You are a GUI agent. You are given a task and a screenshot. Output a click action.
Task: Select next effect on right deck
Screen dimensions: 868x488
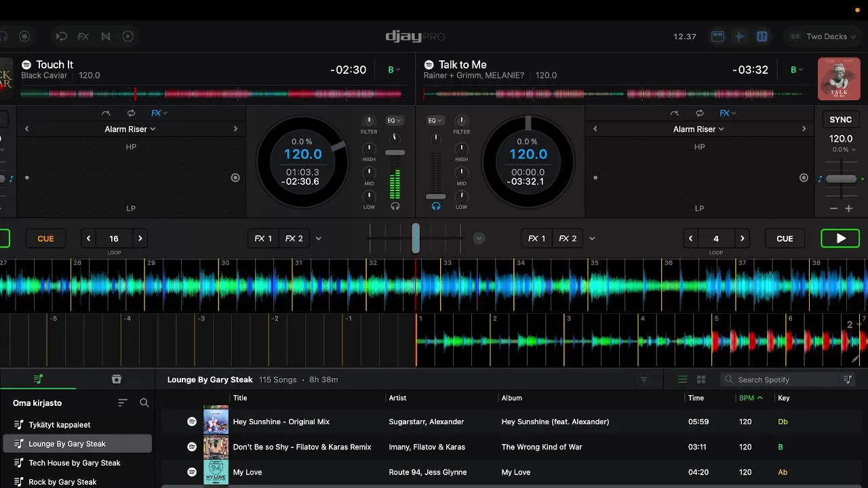click(804, 129)
